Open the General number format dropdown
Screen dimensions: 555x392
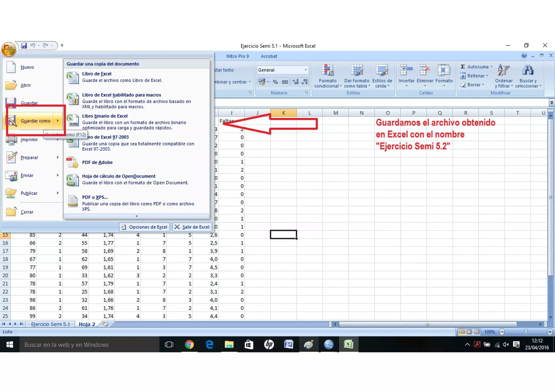pyautogui.click(x=306, y=70)
